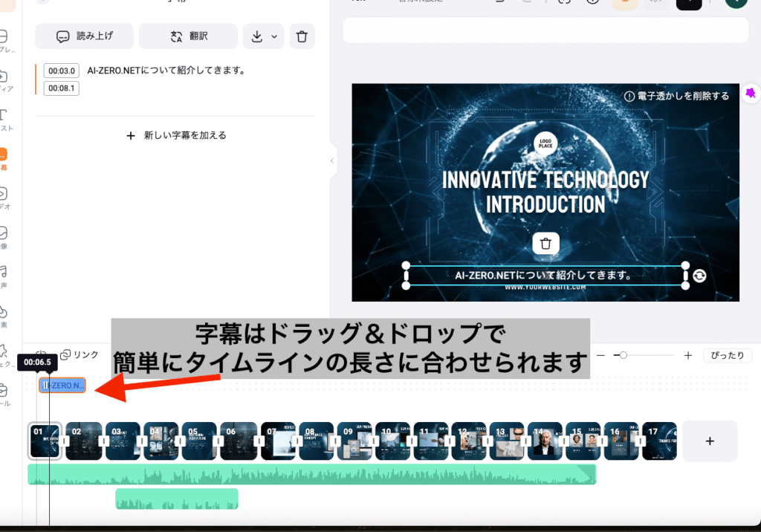The height and width of the screenshot is (532, 761).
Task: Select scene thumbnail 13
Action: click(507, 441)
